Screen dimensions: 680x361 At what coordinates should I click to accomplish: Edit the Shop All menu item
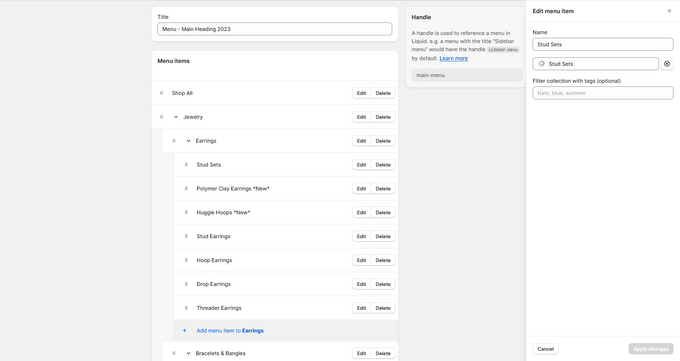(x=361, y=93)
